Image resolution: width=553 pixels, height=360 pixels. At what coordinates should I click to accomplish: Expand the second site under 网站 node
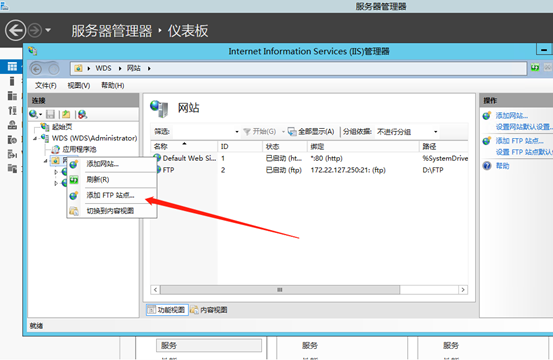coord(56,183)
